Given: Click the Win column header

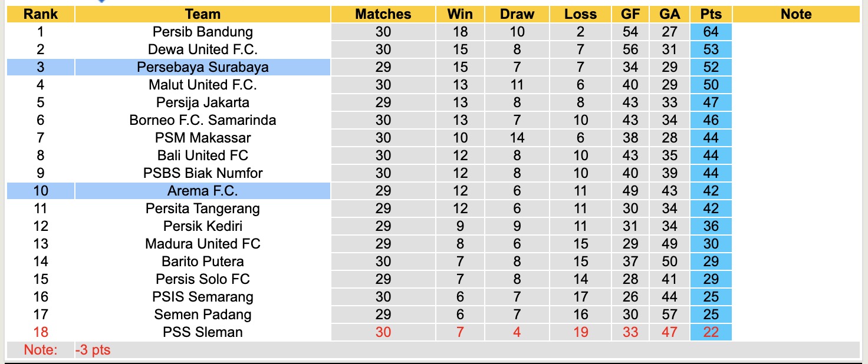Looking at the screenshot, I should point(460,14).
